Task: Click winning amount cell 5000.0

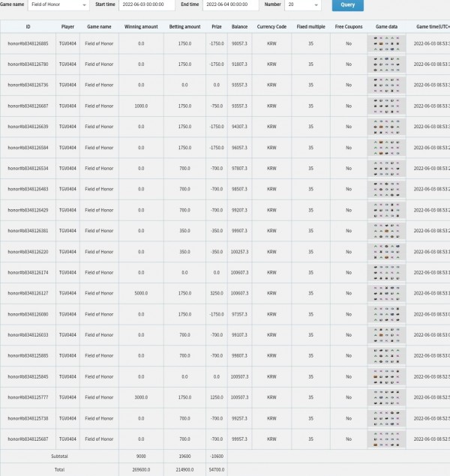Action: click(141, 293)
